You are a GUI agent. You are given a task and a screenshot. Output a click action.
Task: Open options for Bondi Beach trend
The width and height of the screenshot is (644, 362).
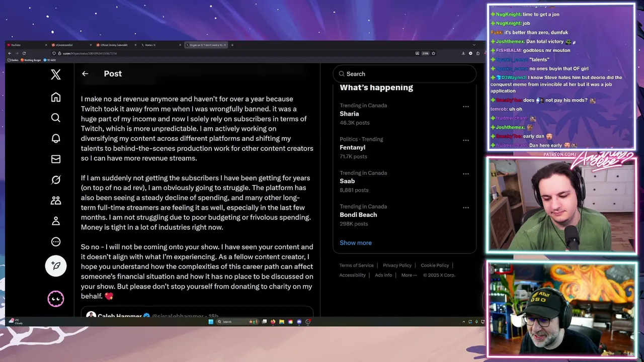click(466, 208)
